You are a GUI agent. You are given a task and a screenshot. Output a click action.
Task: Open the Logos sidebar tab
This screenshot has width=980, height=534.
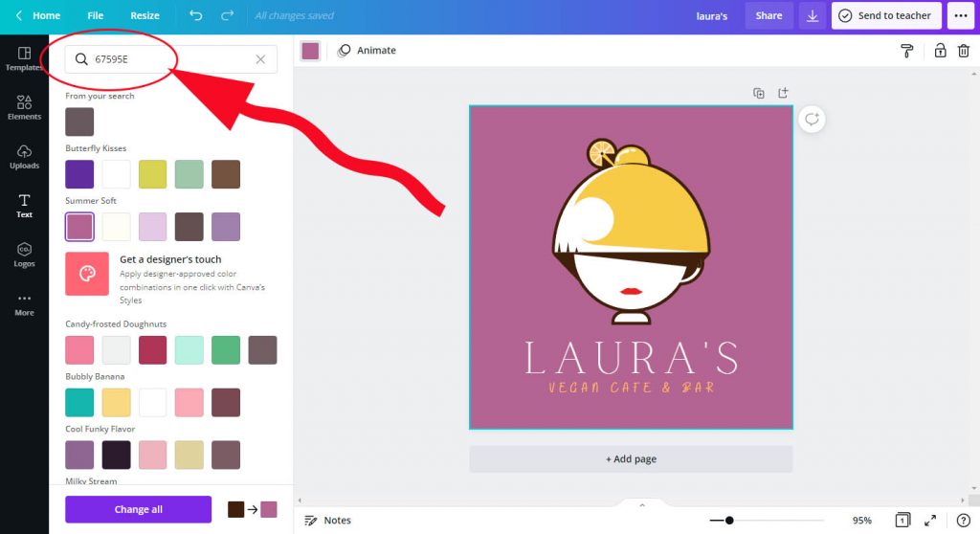click(x=24, y=256)
